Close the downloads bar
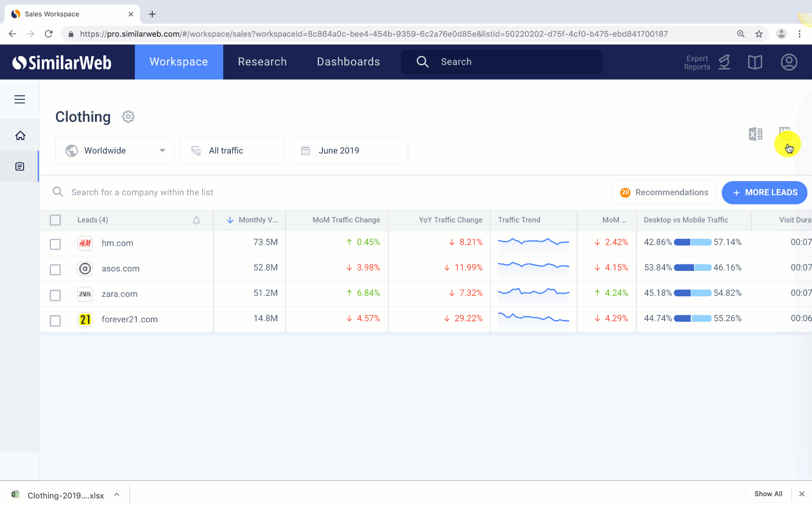This screenshot has width=812, height=508. point(802,494)
